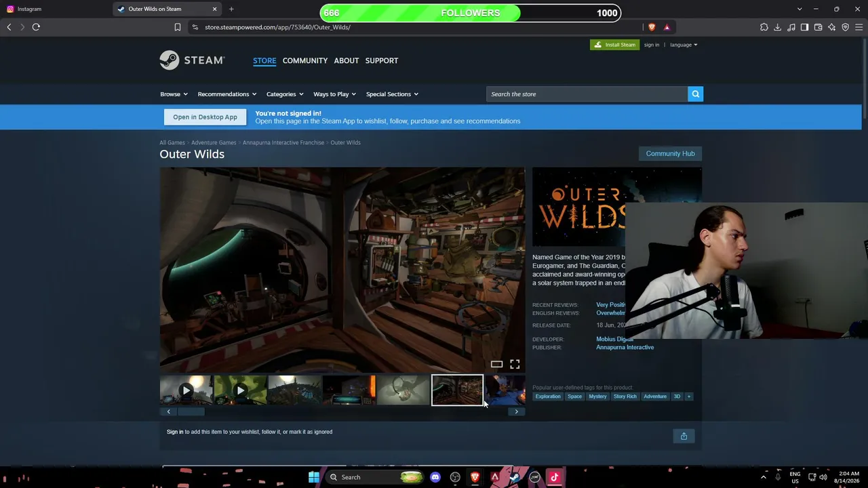This screenshot has height=488, width=868.
Task: Click the Install Steam button
Action: click(x=614, y=45)
